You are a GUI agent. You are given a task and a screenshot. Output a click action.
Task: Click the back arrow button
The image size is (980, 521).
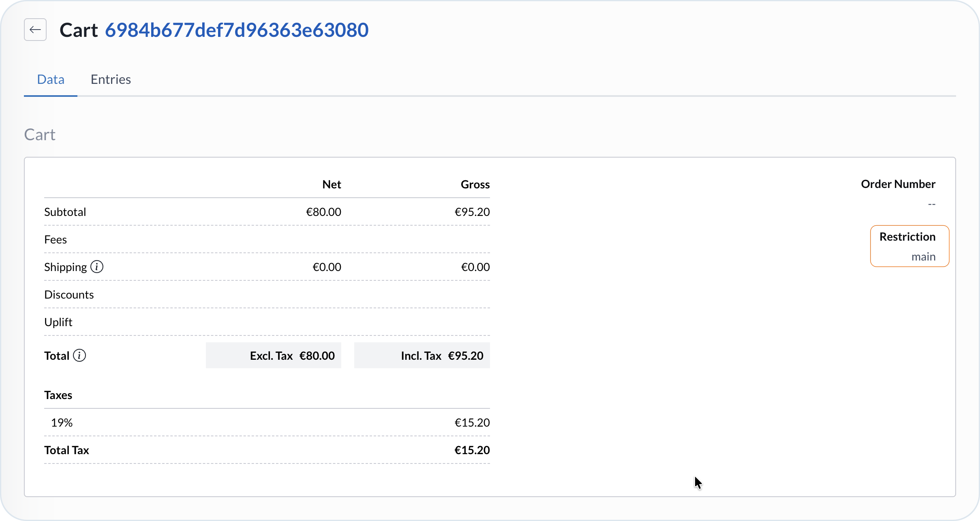click(x=35, y=30)
